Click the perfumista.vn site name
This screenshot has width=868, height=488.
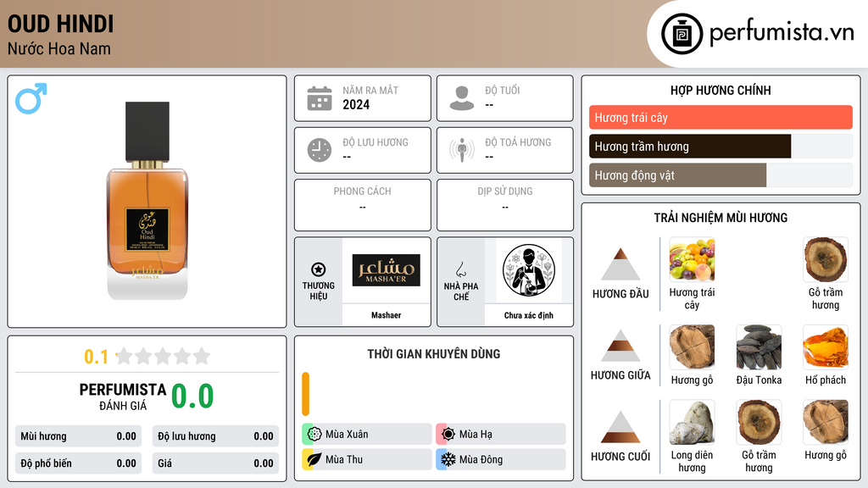click(782, 33)
